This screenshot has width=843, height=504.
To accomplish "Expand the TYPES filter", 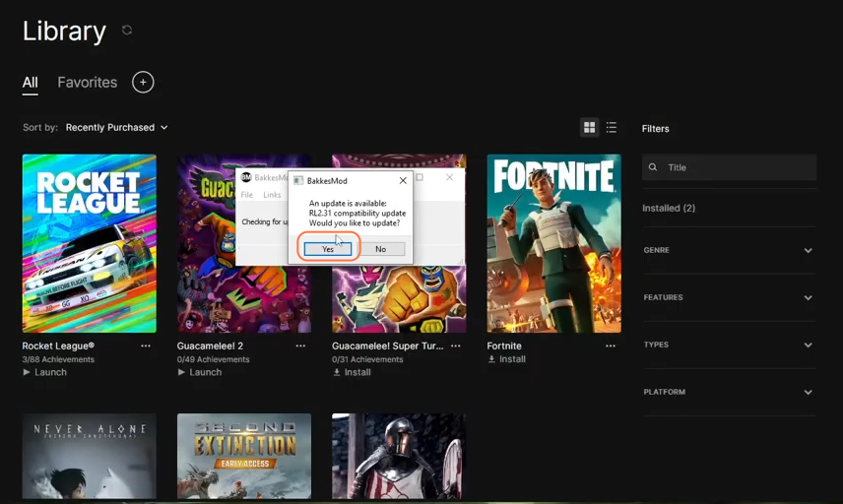I will [729, 345].
